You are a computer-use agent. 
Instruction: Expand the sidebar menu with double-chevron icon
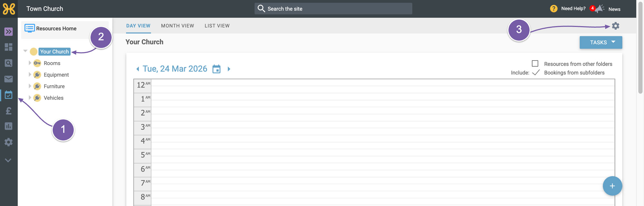tap(9, 32)
